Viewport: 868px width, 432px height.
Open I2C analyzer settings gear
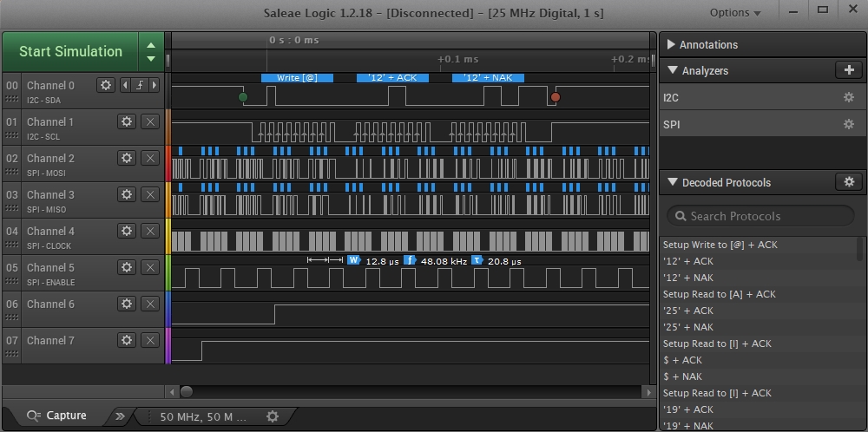tap(849, 97)
